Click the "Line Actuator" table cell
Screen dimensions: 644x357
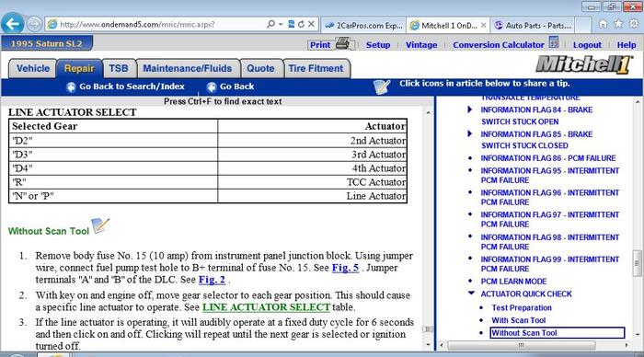tap(312, 196)
